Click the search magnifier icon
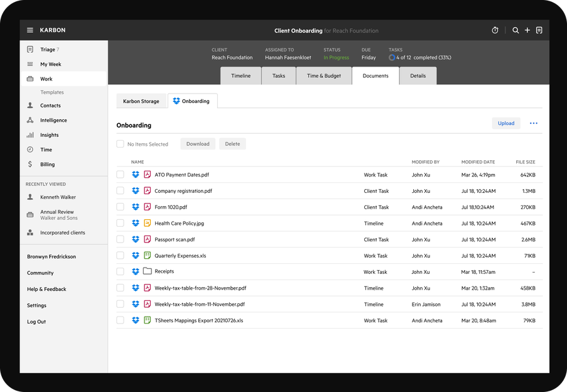The width and height of the screenshot is (567, 392). click(515, 30)
